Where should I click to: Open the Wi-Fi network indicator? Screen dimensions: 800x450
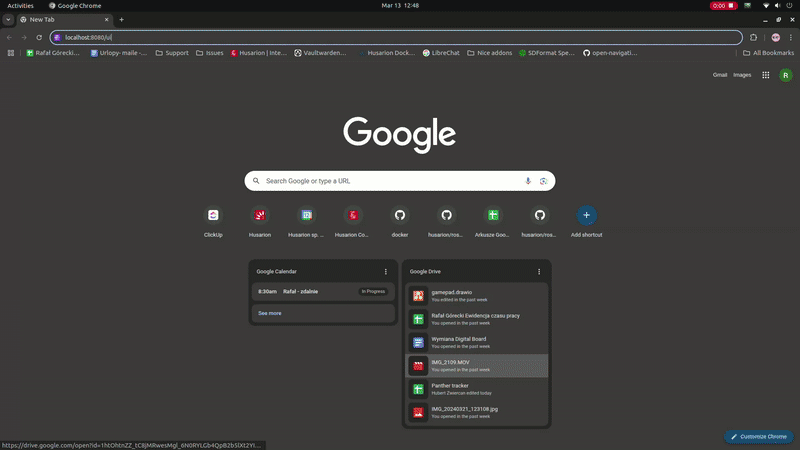pos(766,6)
